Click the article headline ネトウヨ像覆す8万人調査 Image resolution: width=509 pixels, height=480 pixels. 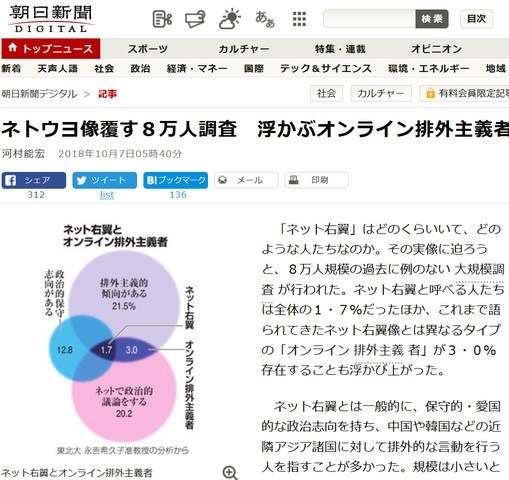119,129
